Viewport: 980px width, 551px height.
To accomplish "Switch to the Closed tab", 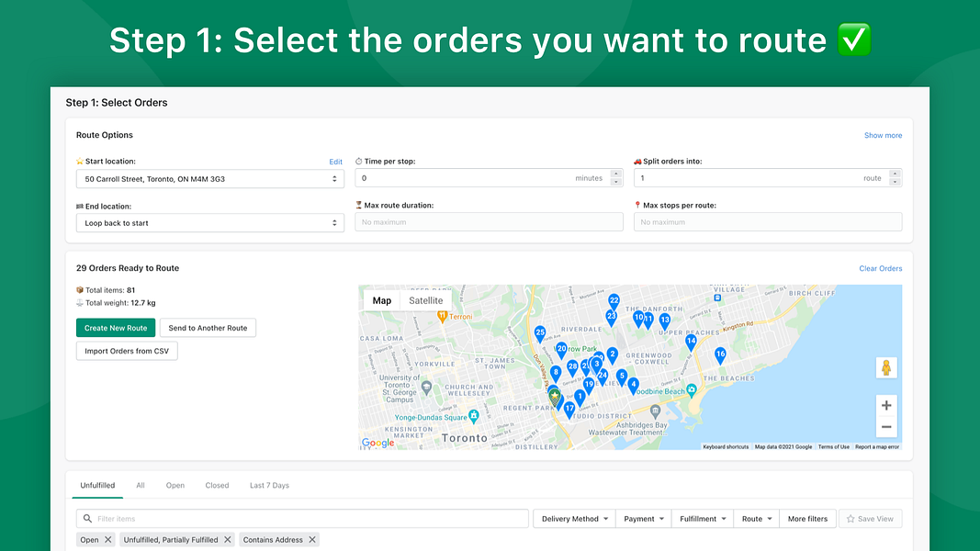I will 217,486.
